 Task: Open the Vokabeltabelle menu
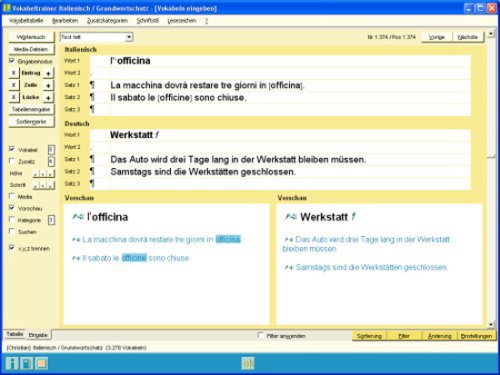(x=26, y=21)
